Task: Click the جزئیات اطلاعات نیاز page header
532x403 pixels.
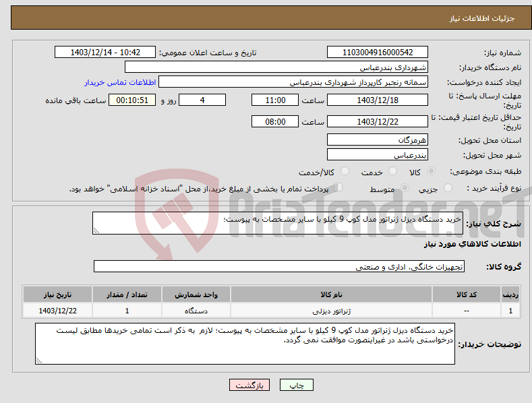Action: (x=482, y=18)
